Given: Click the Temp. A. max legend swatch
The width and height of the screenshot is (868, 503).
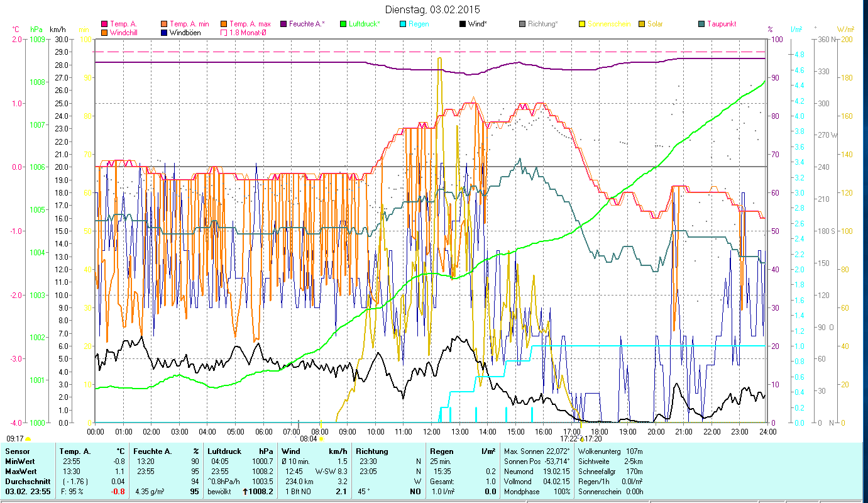Looking at the screenshot, I should click(x=224, y=24).
